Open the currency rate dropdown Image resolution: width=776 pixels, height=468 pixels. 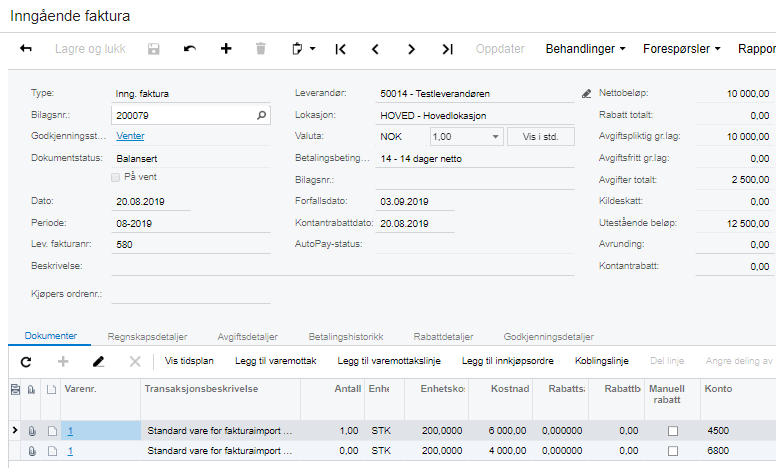(x=497, y=136)
